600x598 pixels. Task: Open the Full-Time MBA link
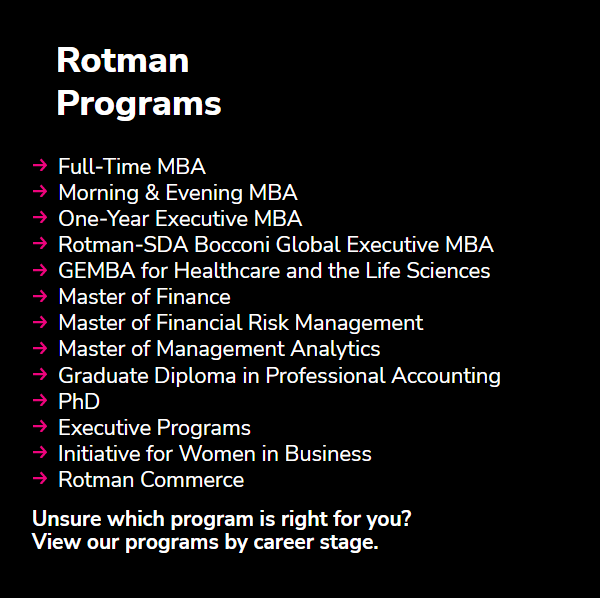[132, 166]
